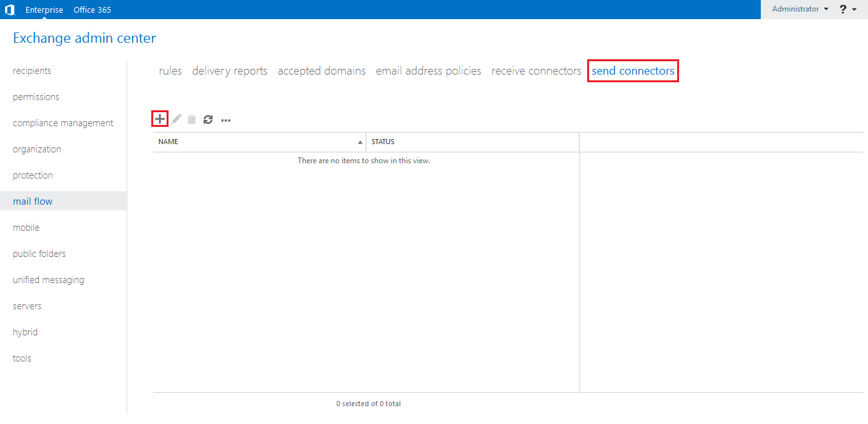Open the hybrid section

click(x=25, y=332)
